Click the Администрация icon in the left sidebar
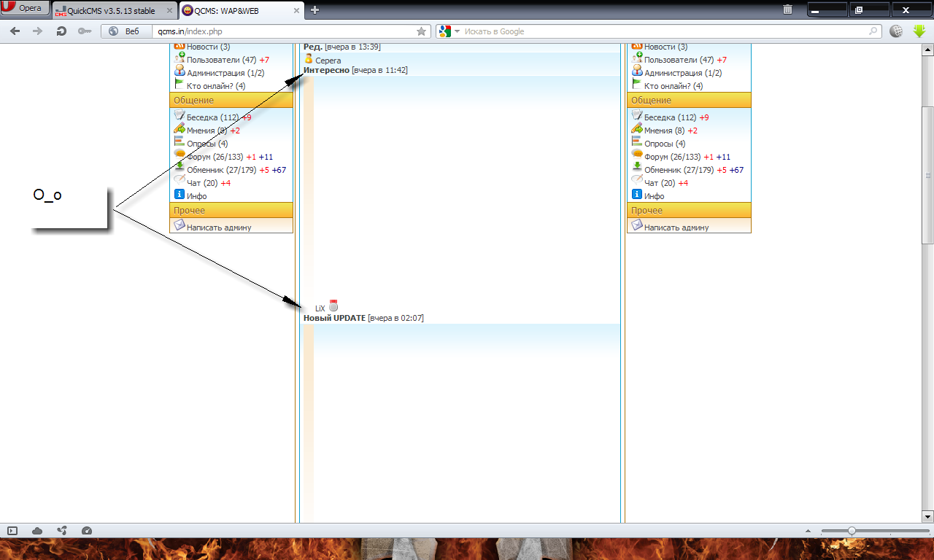 tap(180, 71)
